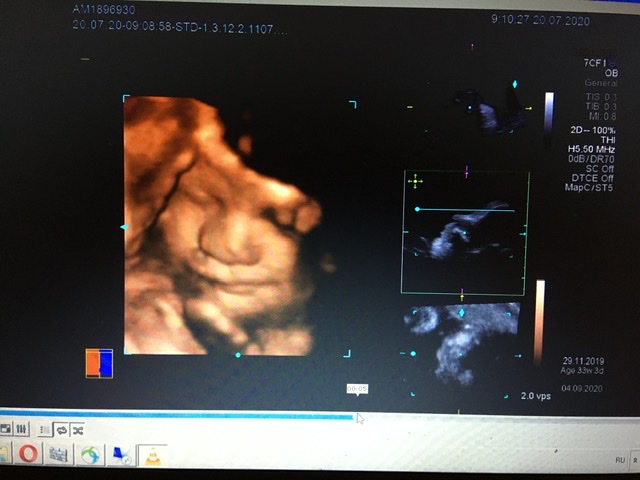Click the green-framed middle ultrasound plane
This screenshot has width=640, height=480.
[x=464, y=232]
